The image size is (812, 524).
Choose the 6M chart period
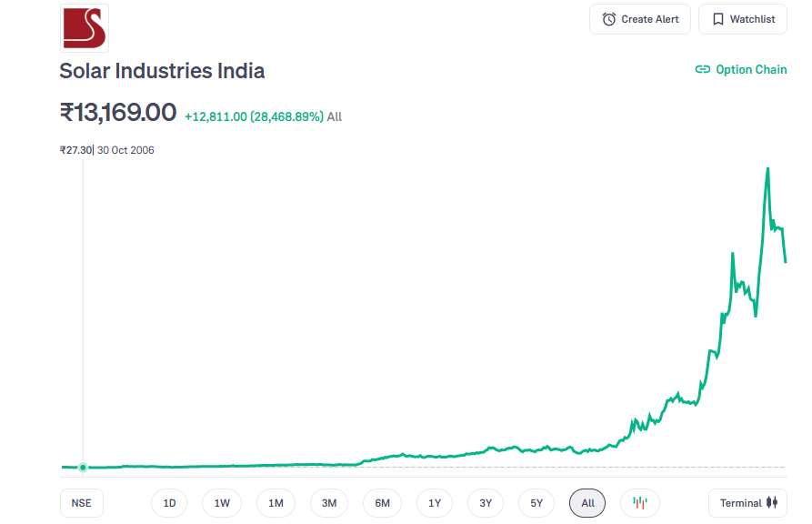(x=382, y=503)
